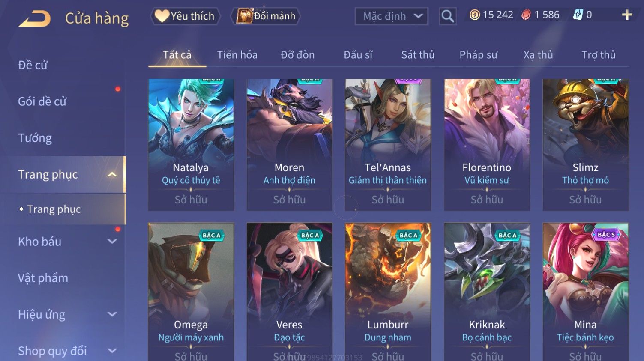
Task: Open Gói đề cử in sidebar
Action: pyautogui.click(x=42, y=101)
